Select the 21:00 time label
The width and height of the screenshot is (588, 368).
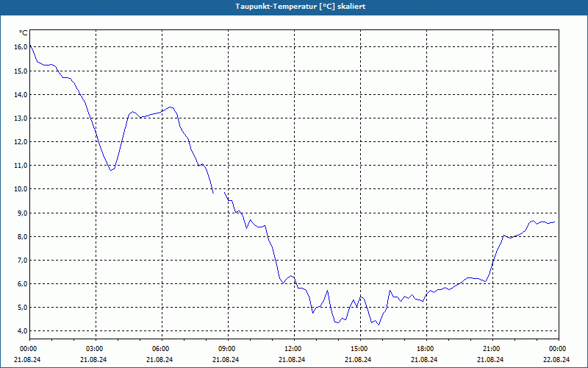coord(490,349)
